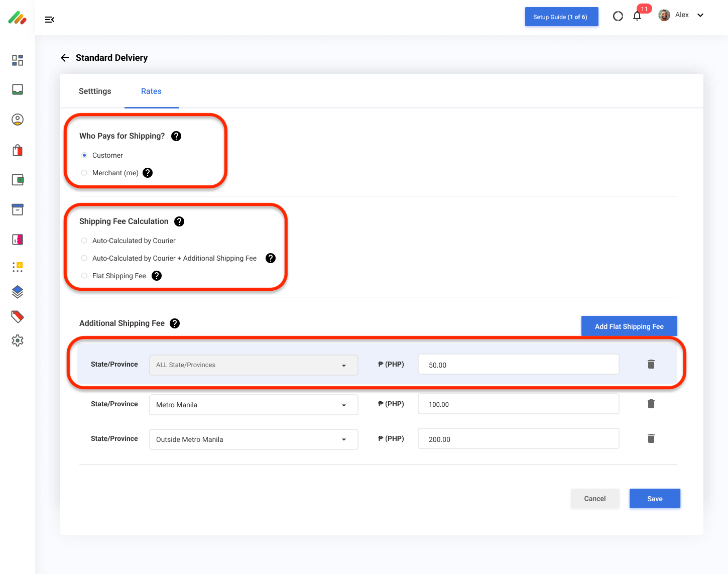Go back using the arrow beside Standard Delviery

click(65, 58)
